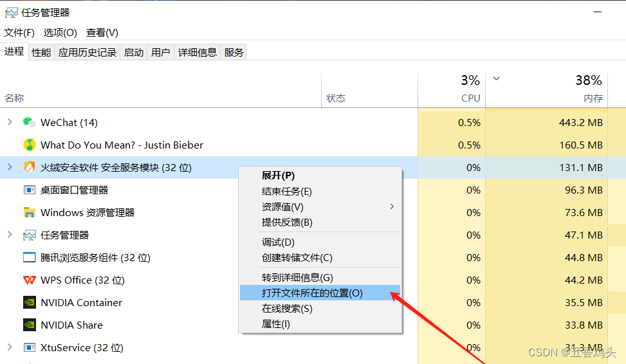Click the 73.6 MB memory value
Viewport: 626px width, 364px height.
point(584,212)
